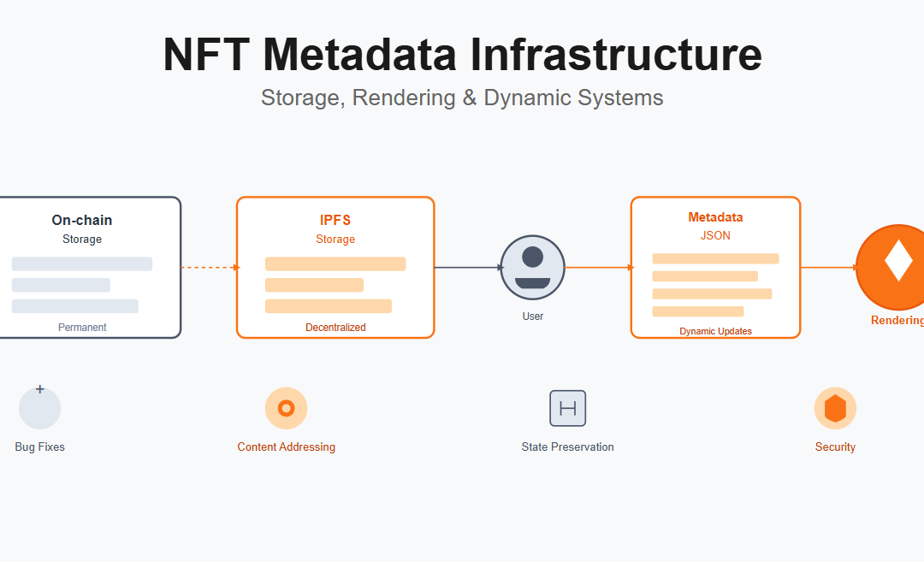
Task: Switch to the Storage section under IPFS
Action: point(335,240)
